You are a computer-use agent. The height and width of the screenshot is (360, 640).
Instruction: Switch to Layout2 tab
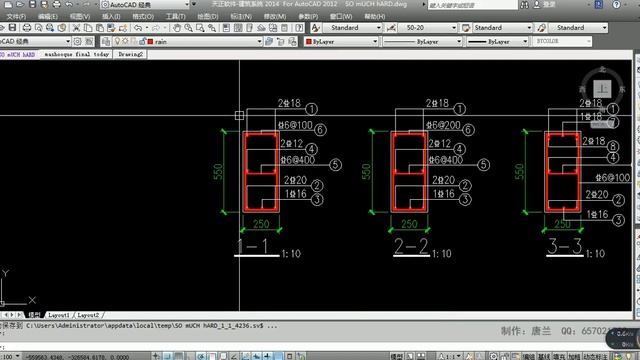point(88,315)
